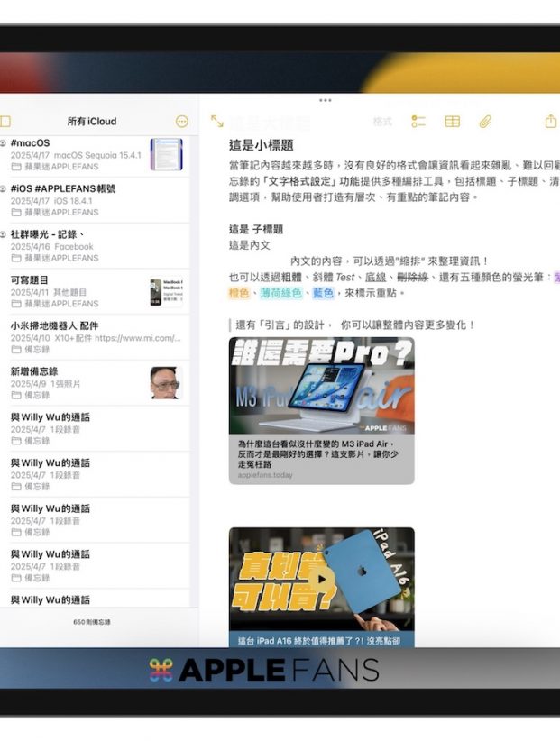Tap the three-dot multitasking control
The image size is (560, 741).
click(x=325, y=100)
